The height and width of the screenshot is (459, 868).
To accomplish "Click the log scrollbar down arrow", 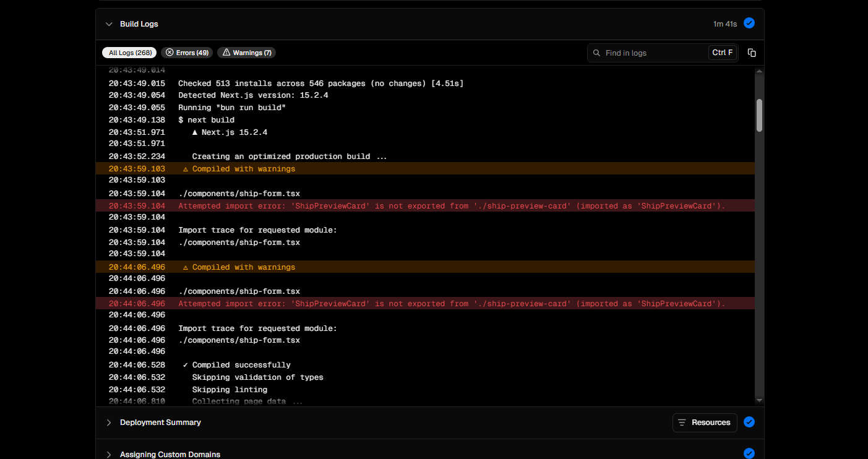I will click(759, 401).
